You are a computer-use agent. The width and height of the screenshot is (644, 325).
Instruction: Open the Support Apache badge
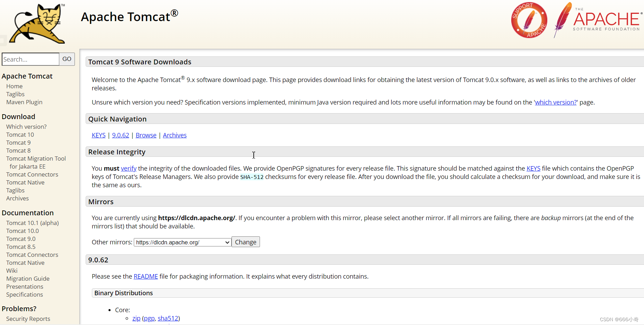point(529,20)
